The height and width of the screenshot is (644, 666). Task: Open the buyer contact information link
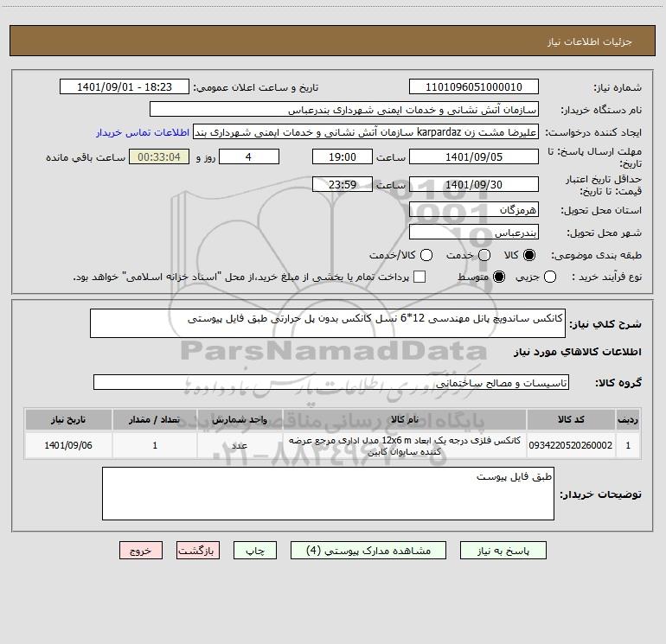click(x=143, y=132)
